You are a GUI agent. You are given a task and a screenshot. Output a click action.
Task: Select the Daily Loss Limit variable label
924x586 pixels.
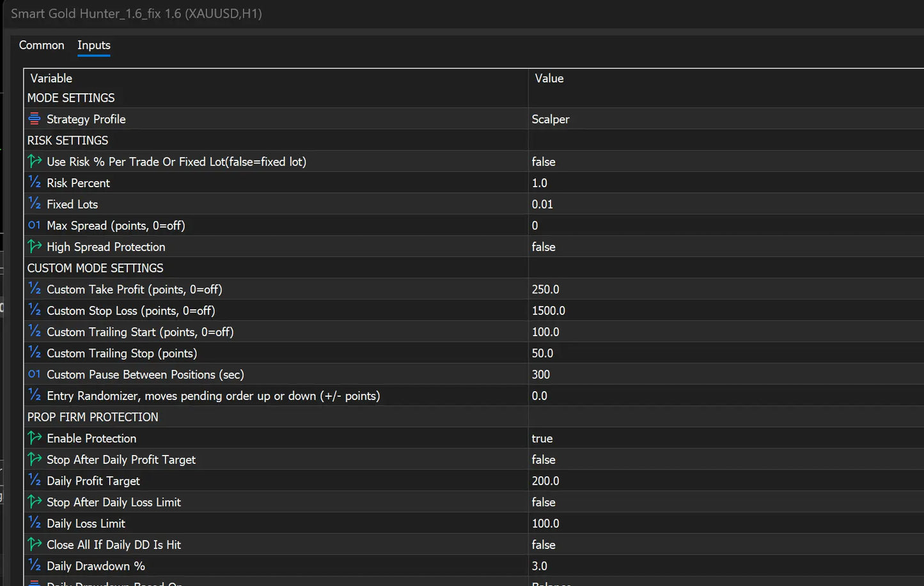coord(86,523)
